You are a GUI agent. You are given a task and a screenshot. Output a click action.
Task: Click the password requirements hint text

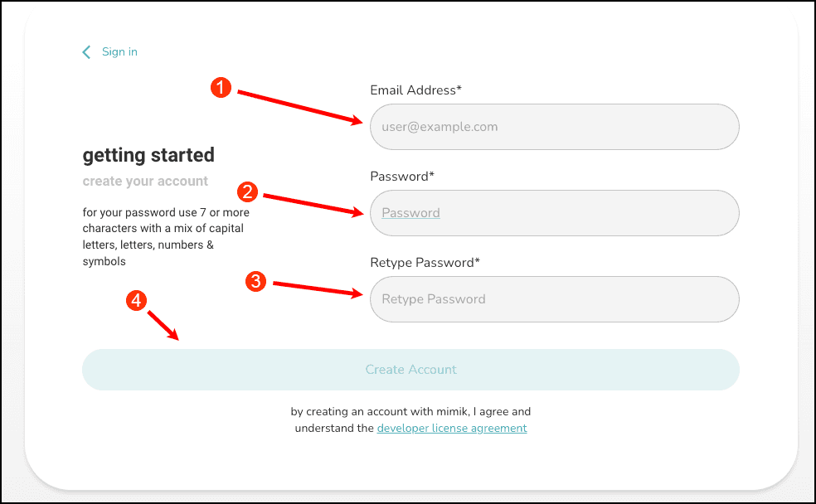pos(166,236)
